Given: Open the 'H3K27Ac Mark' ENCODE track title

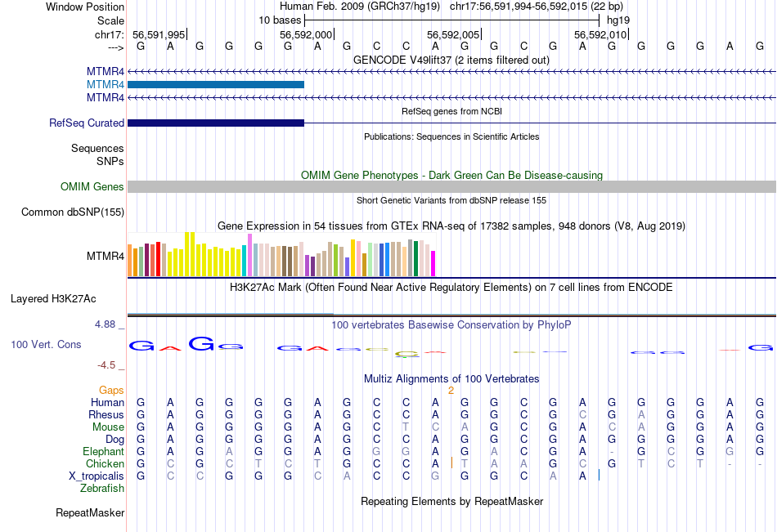Looking at the screenshot, I should click(451, 288).
